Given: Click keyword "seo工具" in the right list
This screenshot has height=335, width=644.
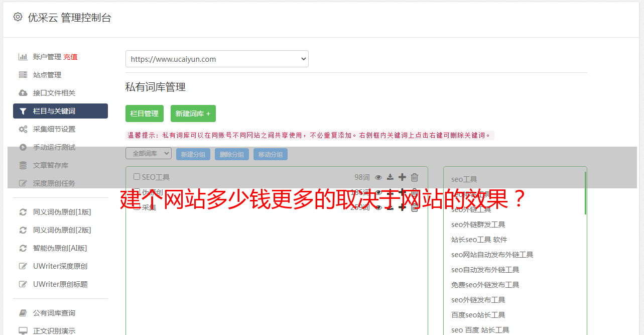Looking at the screenshot, I should [464, 179].
